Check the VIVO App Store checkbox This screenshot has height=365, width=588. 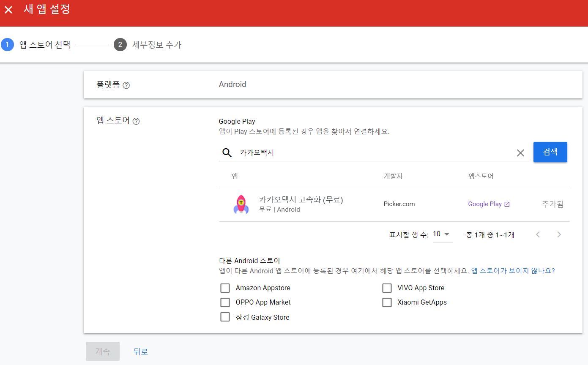point(387,288)
